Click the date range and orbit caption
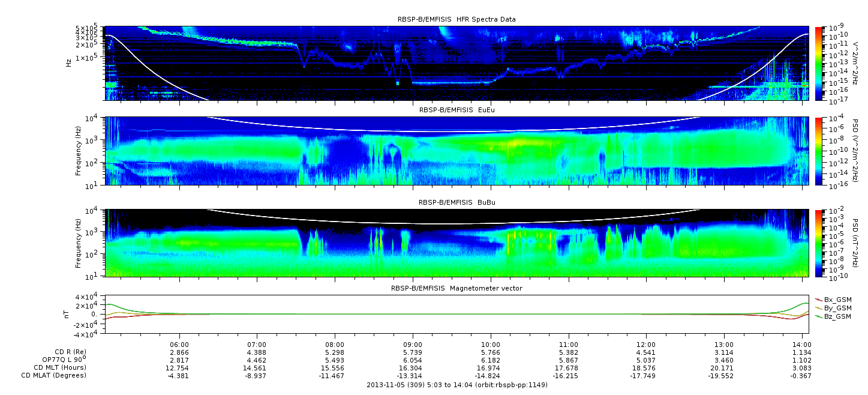The image size is (868, 395). tap(456, 385)
